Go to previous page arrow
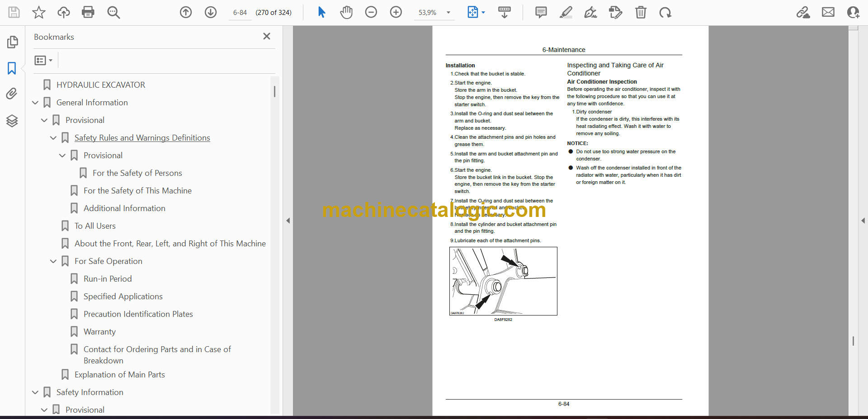This screenshot has width=868, height=419. click(x=186, y=12)
